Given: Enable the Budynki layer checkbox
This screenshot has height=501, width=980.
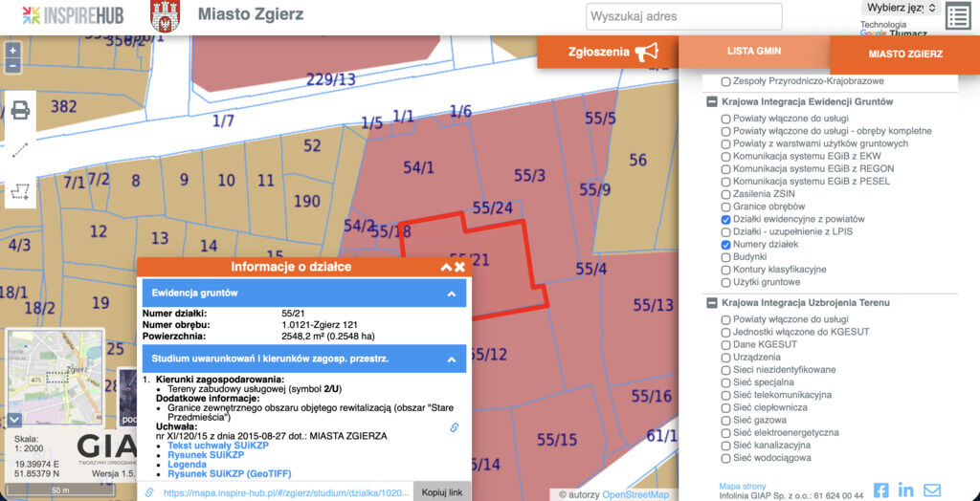Looking at the screenshot, I should [725, 257].
